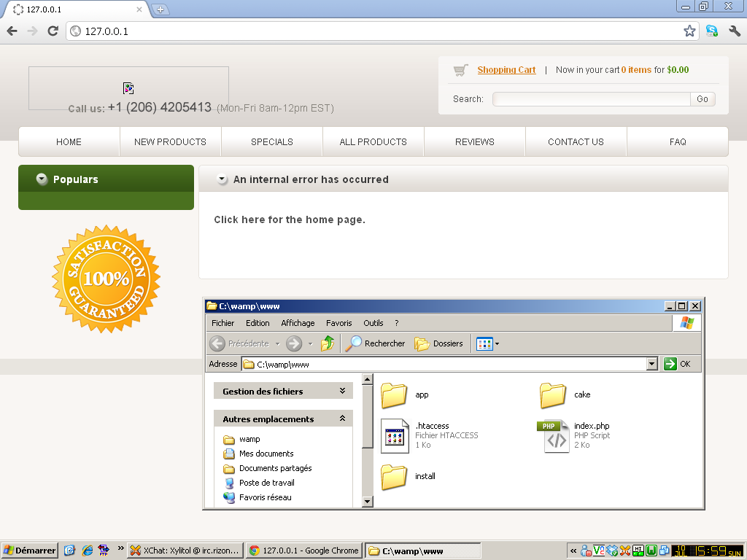
Task: Open the SPECIALS page
Action: click(272, 142)
